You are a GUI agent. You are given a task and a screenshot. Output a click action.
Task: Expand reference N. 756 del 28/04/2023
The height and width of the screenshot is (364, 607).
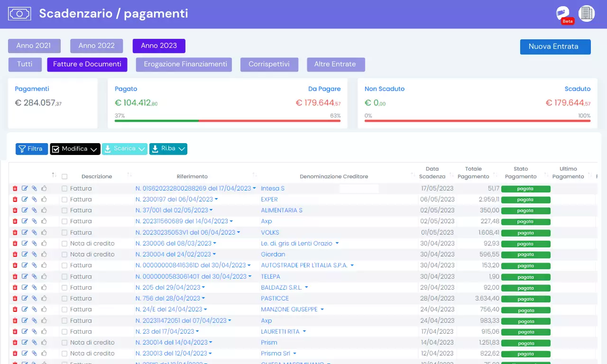(203, 299)
